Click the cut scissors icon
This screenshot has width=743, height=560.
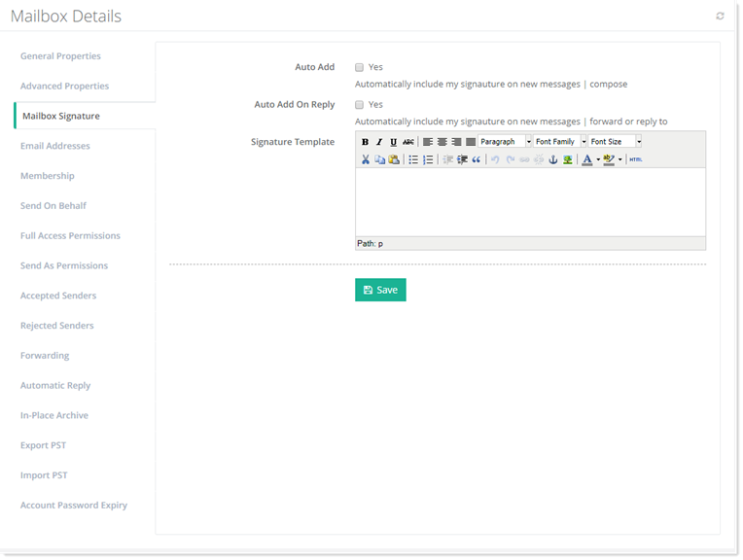pyautogui.click(x=366, y=159)
